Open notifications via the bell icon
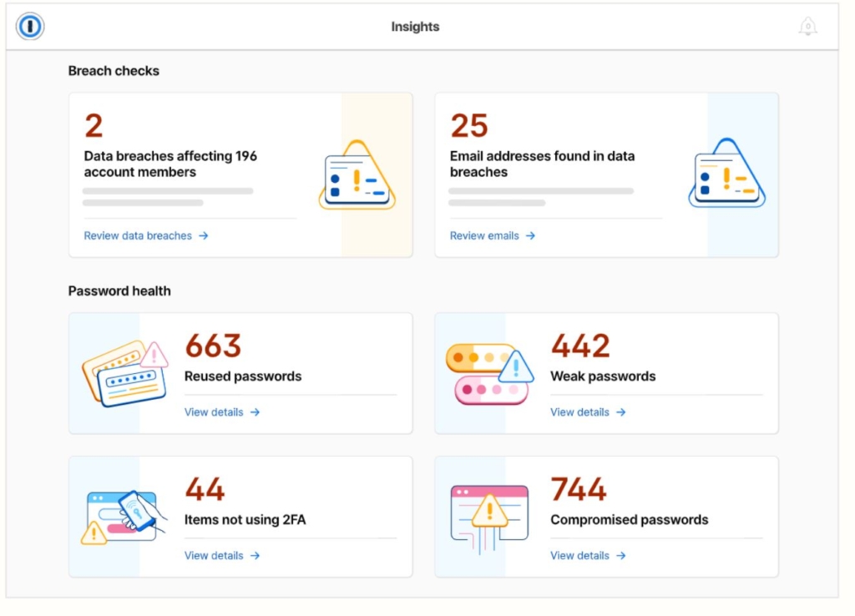 pyautogui.click(x=807, y=26)
